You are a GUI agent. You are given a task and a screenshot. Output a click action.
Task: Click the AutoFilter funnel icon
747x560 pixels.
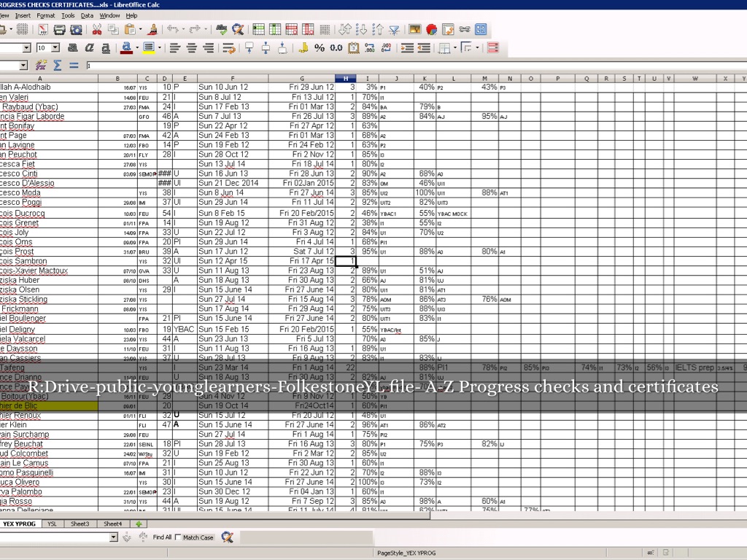394,30
